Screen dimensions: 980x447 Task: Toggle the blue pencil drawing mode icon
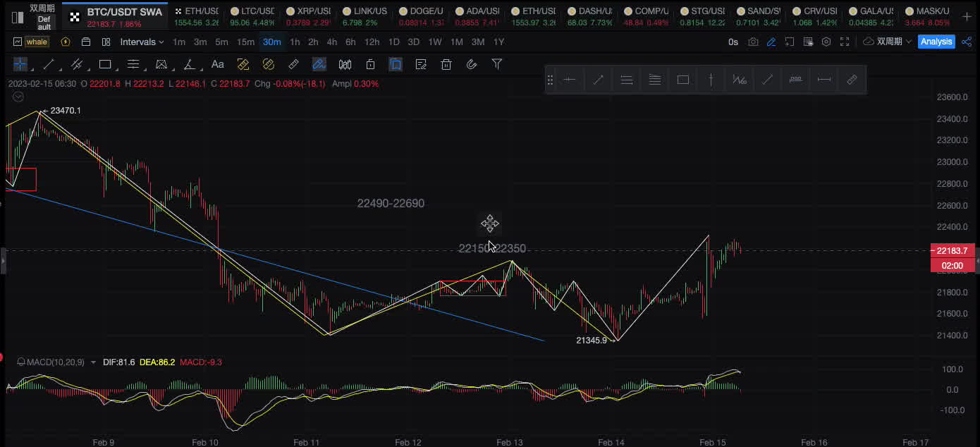click(771, 42)
